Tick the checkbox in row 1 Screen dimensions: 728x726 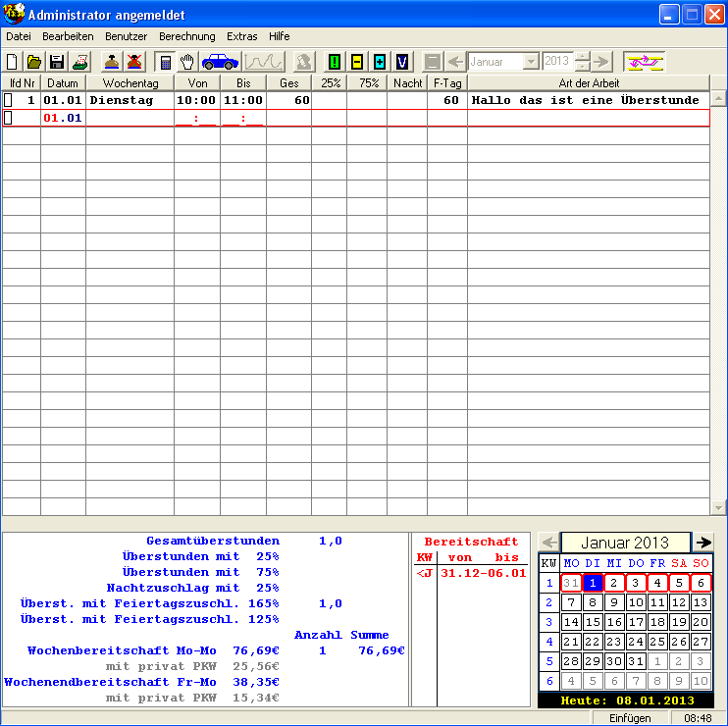[x=9, y=100]
